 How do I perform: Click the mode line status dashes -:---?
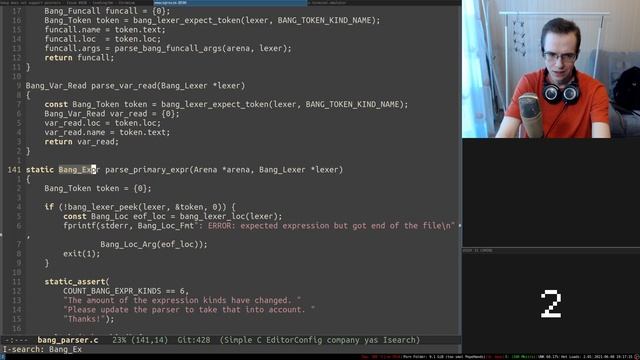16,340
